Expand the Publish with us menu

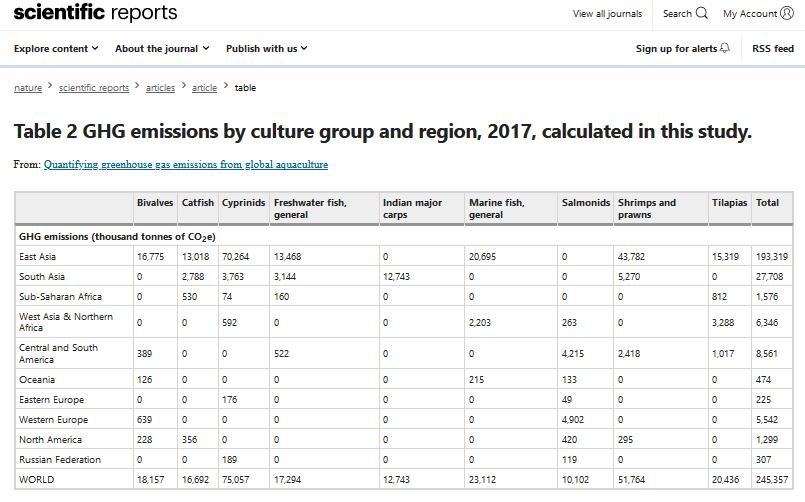[266, 48]
